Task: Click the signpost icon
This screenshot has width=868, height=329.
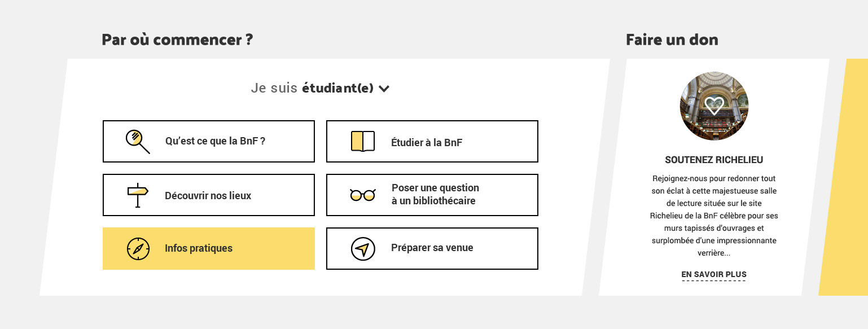Action: [x=137, y=195]
